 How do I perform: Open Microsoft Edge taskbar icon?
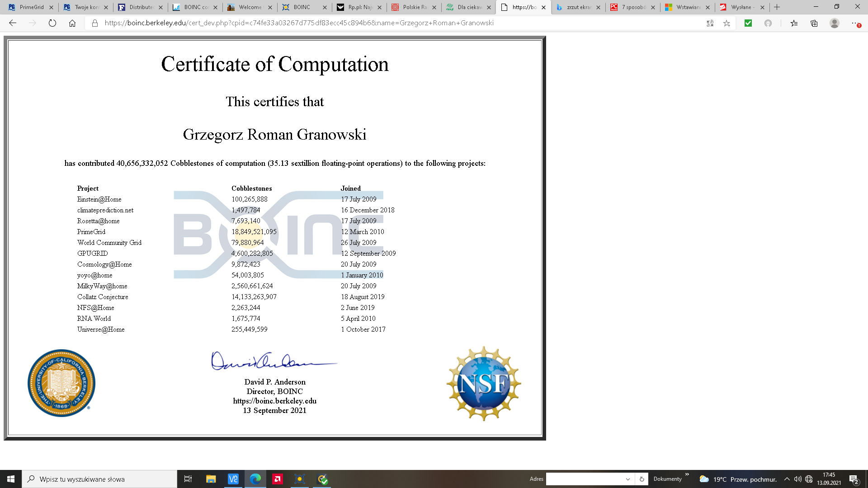coord(255,479)
